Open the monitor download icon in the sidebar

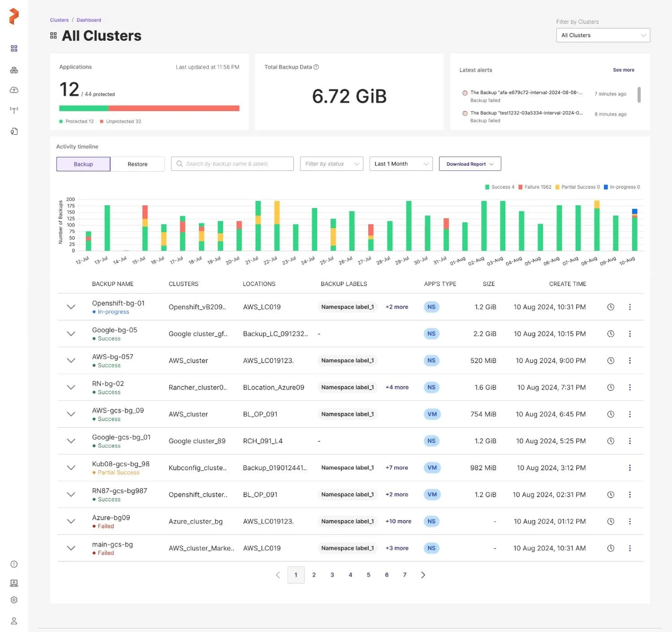(14, 583)
